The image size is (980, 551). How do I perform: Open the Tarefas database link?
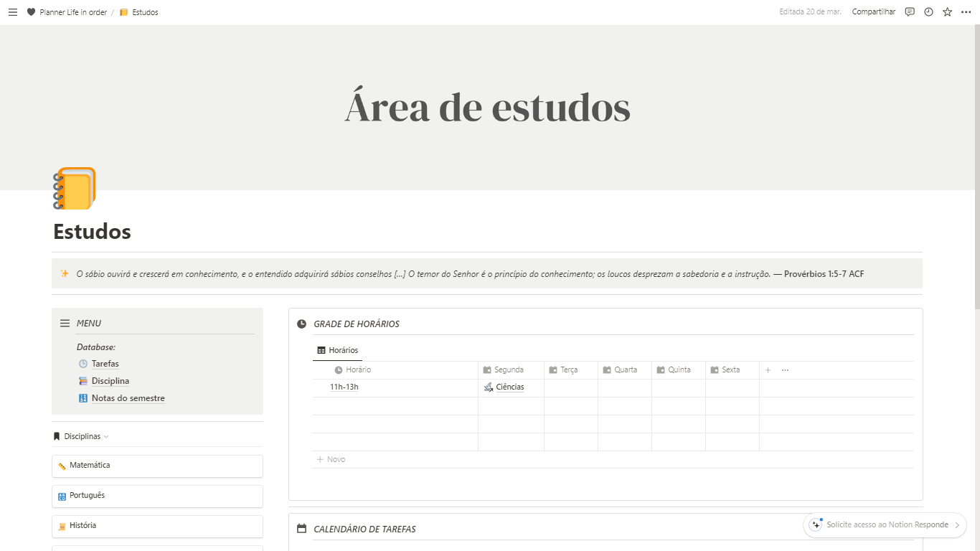pos(105,364)
